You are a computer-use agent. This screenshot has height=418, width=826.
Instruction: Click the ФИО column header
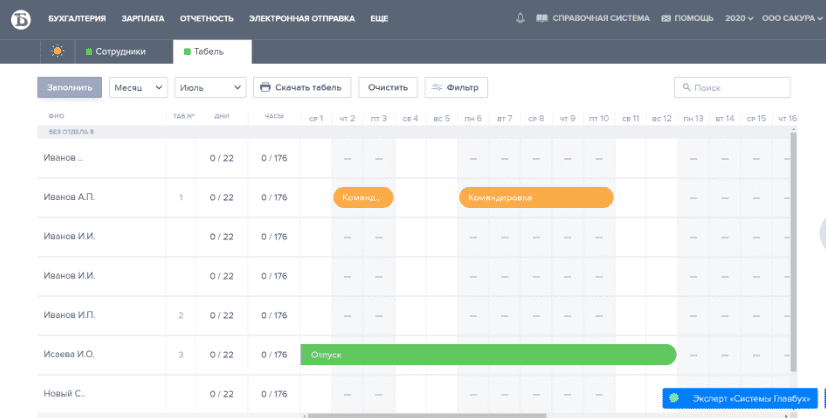(x=56, y=116)
